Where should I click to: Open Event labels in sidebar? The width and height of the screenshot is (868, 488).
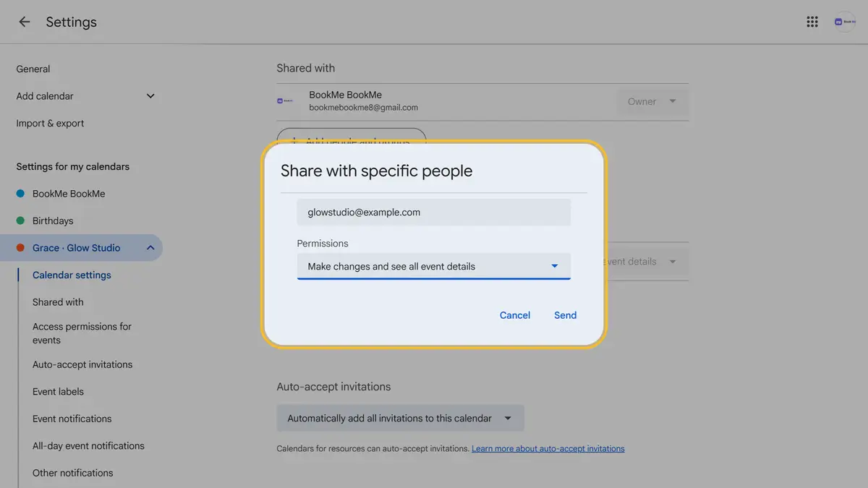pos(58,392)
